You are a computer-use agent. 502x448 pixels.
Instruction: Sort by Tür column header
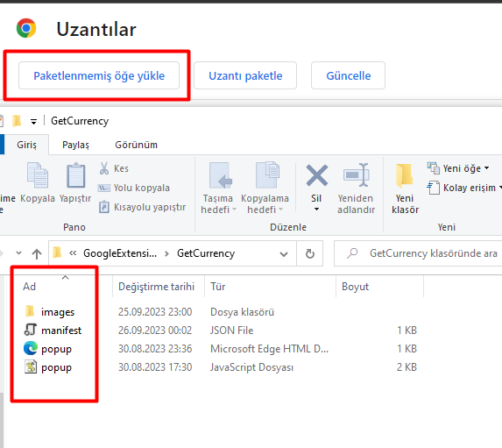coord(217,287)
